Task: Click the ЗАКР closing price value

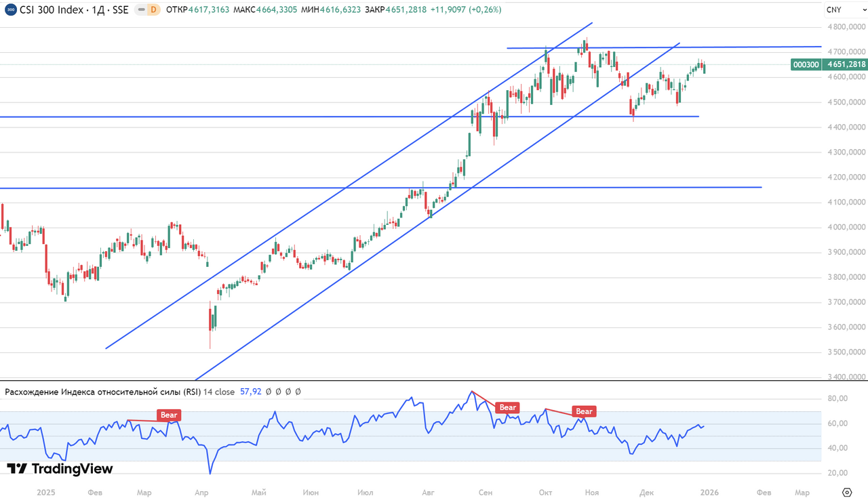Action: [406, 9]
